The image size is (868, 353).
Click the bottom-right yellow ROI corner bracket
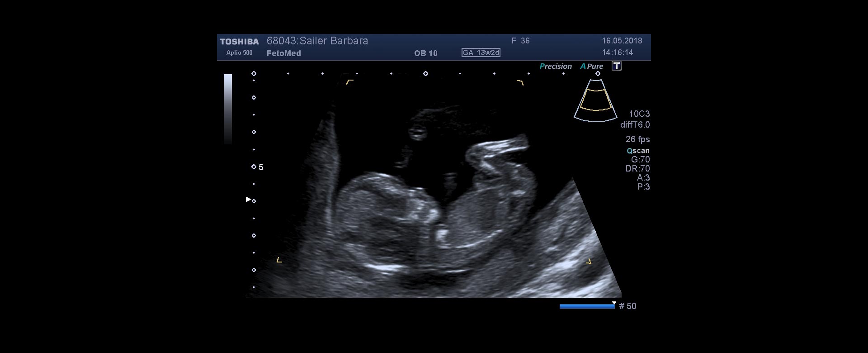coord(589,261)
